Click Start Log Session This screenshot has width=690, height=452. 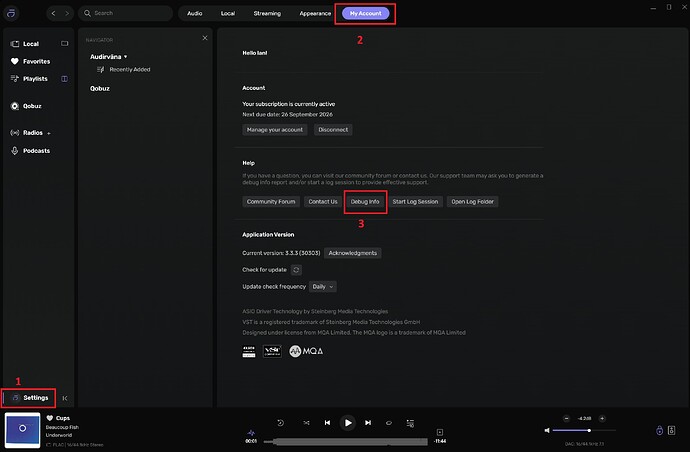pyautogui.click(x=415, y=201)
